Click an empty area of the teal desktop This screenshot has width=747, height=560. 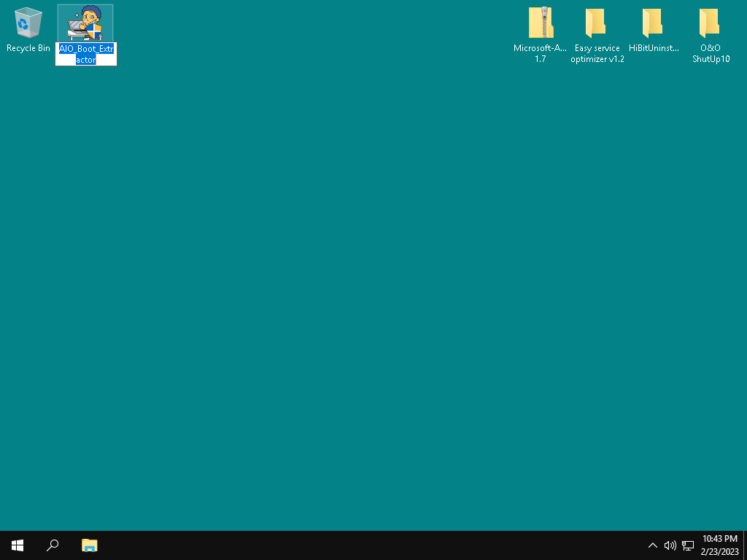coord(365,292)
